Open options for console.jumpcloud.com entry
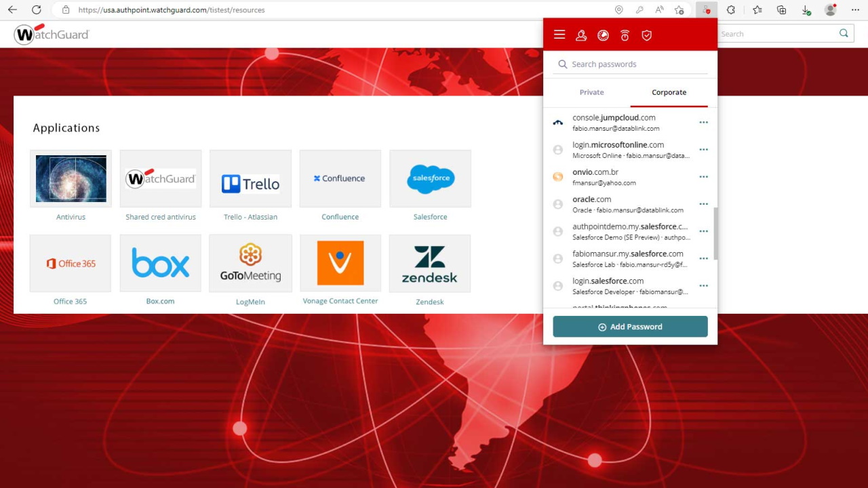 click(703, 122)
